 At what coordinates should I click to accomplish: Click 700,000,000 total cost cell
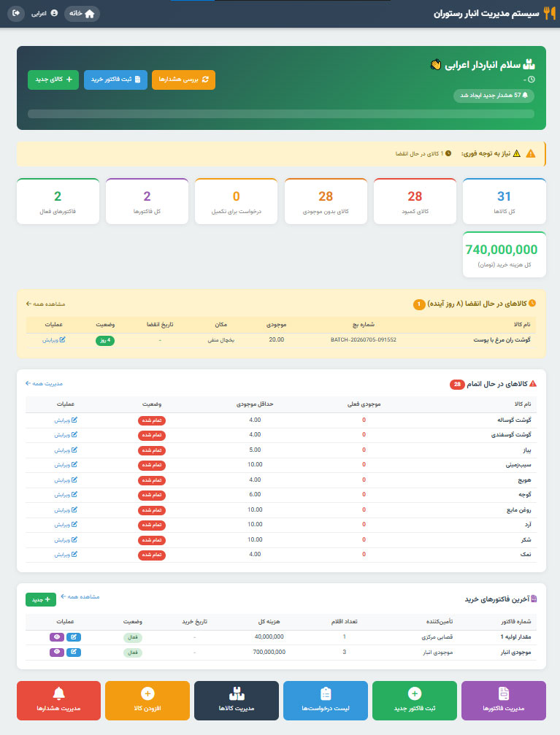269,652
